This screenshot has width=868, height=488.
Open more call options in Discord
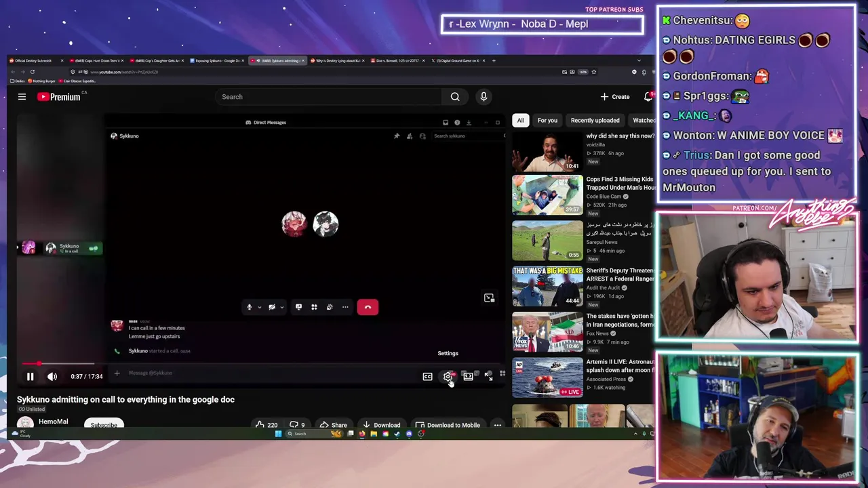tap(345, 307)
